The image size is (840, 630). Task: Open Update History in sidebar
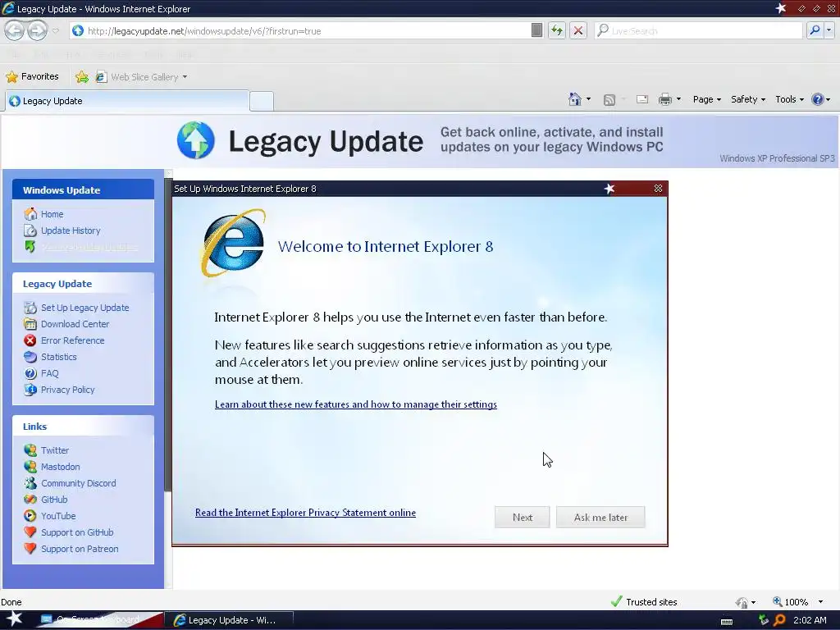pos(71,231)
